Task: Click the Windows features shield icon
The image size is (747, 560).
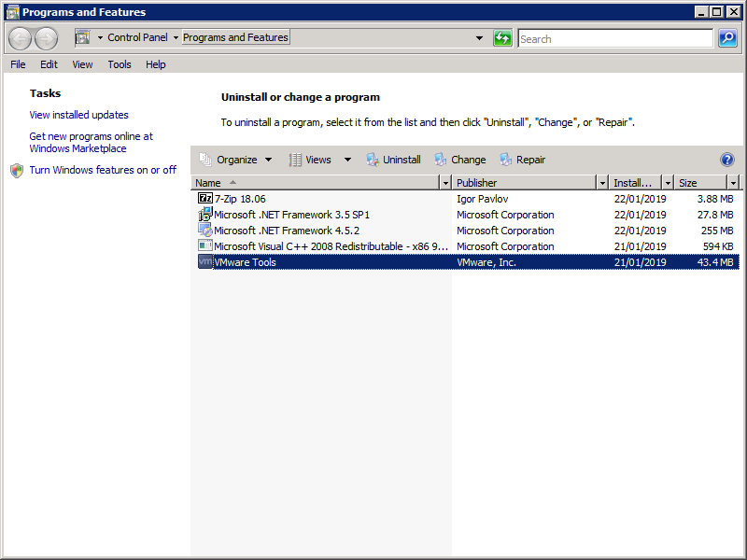Action: tap(17, 171)
